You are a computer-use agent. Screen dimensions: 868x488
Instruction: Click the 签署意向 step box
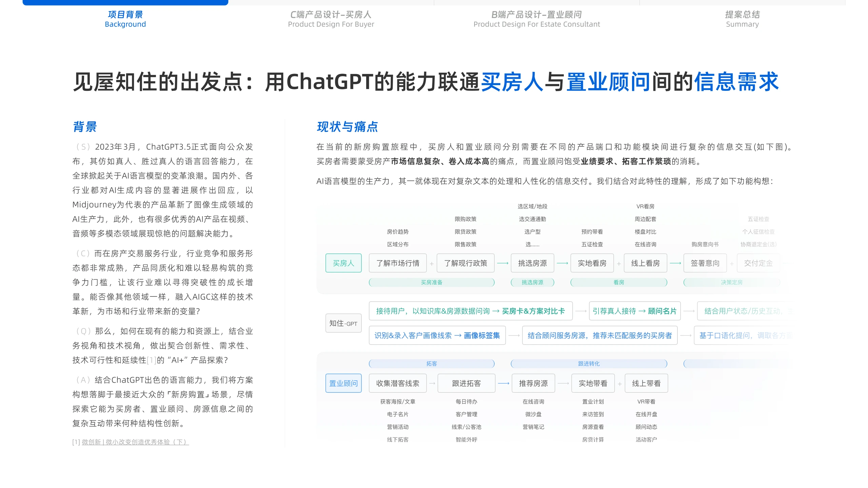[705, 263]
